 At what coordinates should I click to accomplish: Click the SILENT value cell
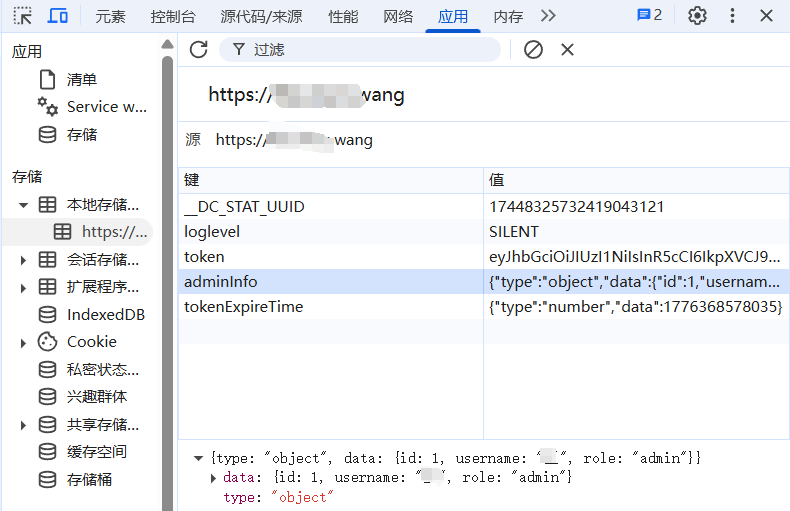[636, 232]
